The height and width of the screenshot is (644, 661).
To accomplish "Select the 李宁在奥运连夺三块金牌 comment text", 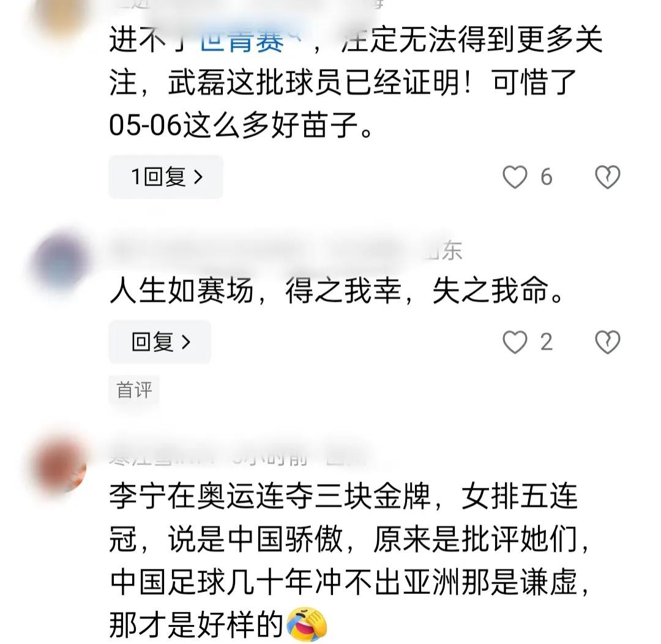I will 349,560.
